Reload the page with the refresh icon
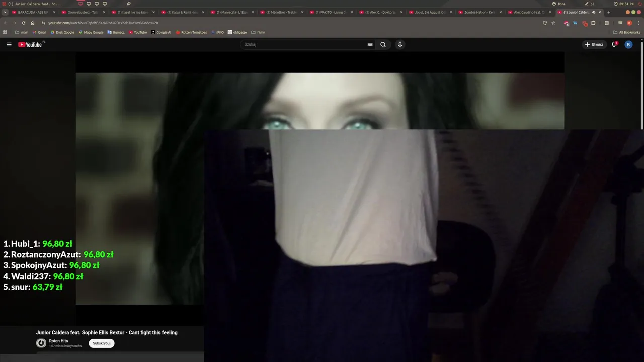The image size is (644, 362). (23, 23)
